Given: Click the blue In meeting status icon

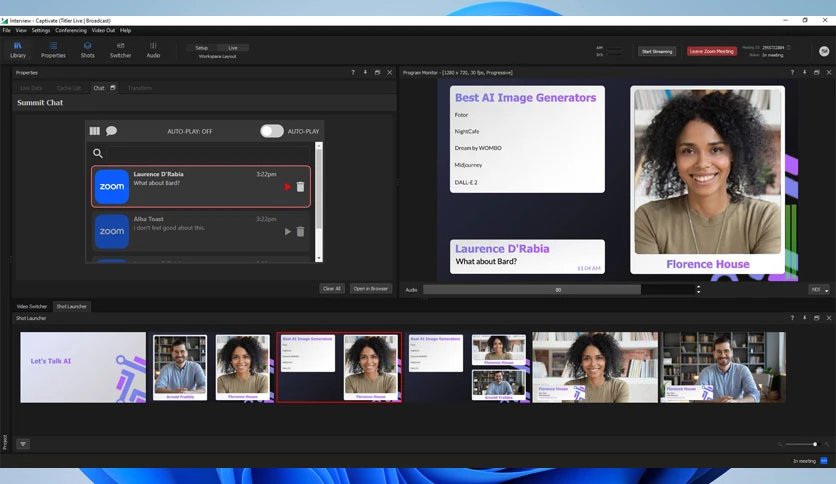Looking at the screenshot, I should tap(824, 461).
